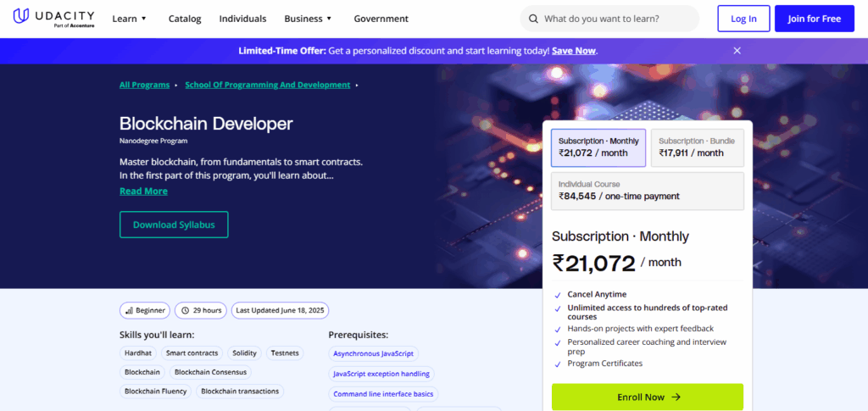This screenshot has width=868, height=411.
Task: Dismiss the limited-time offer banner
Action: [x=737, y=51]
